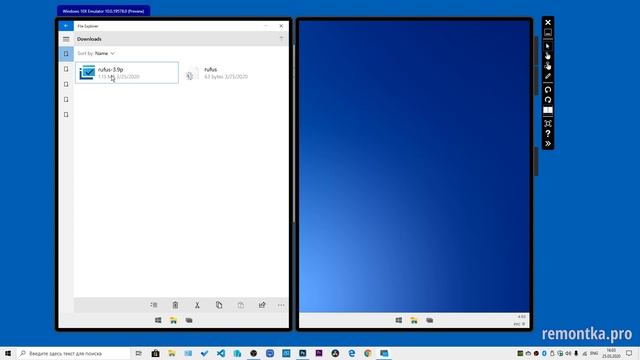Open Google Chrome from host taskbar

click(x=368, y=353)
